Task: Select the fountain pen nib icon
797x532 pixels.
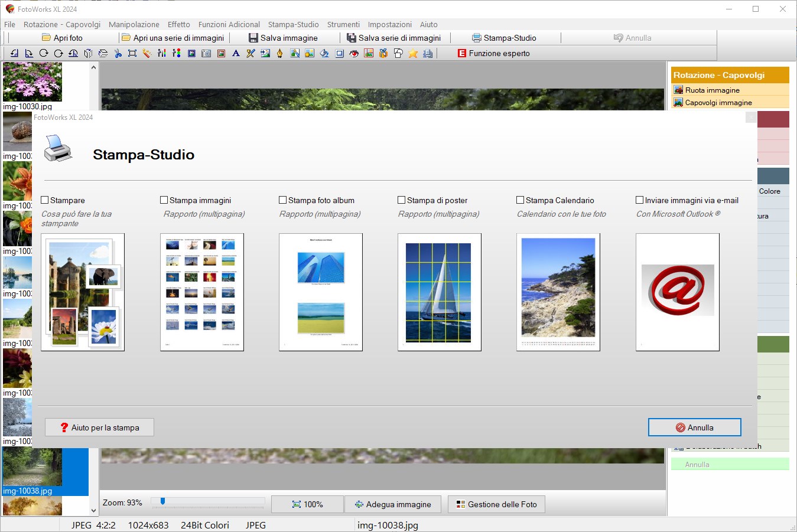Action: pyautogui.click(x=280, y=53)
